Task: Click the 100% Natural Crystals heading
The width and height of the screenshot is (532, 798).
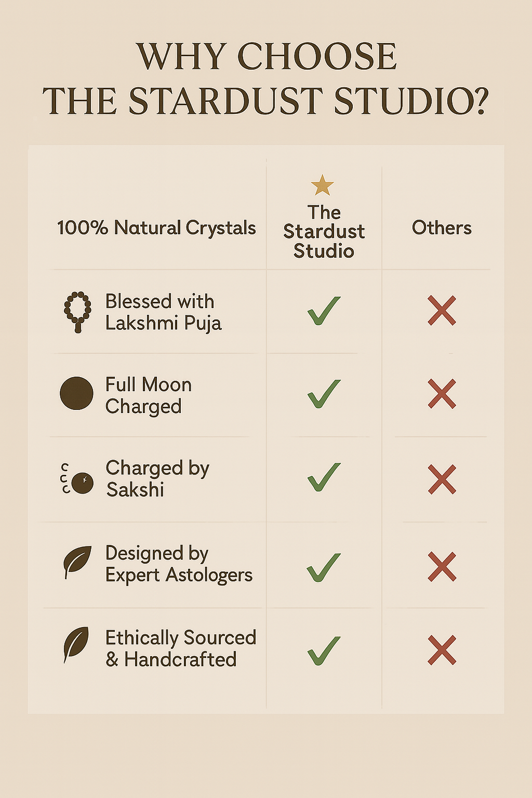Action: pos(156,228)
